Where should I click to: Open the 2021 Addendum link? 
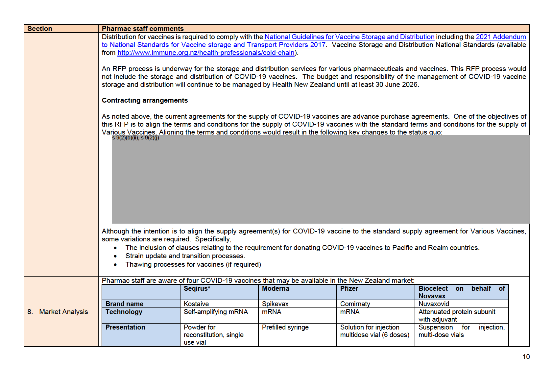point(500,37)
